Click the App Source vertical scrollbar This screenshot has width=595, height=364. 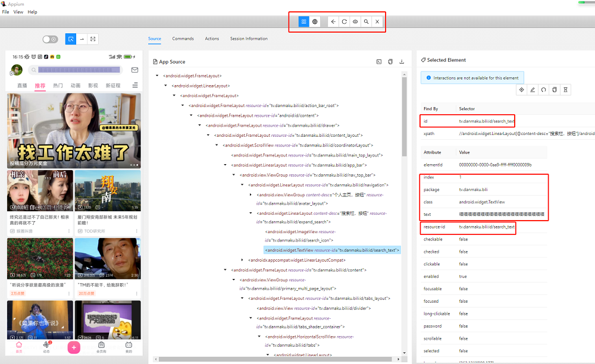point(404,117)
